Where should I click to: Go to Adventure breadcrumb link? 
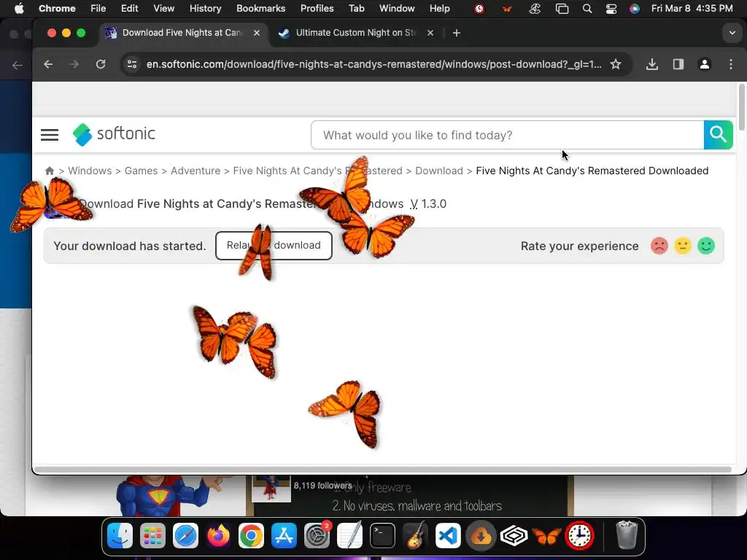pyautogui.click(x=196, y=171)
